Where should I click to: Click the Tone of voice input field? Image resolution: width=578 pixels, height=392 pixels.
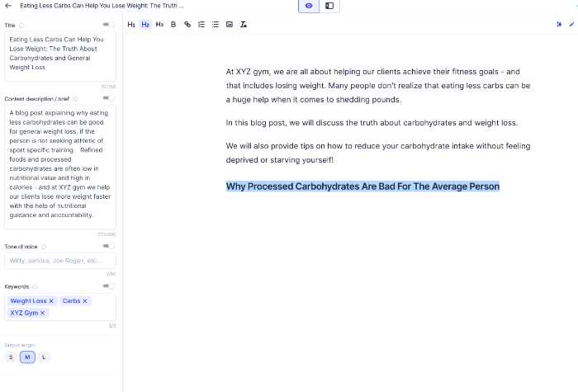[x=60, y=261]
